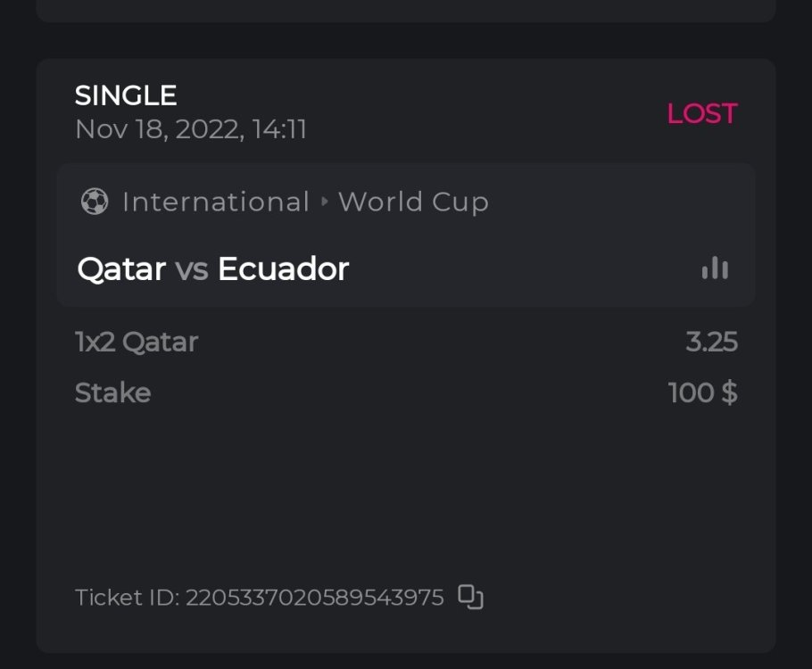Click the soccer ball sport icon
The height and width of the screenshot is (669, 812).
coord(94,202)
